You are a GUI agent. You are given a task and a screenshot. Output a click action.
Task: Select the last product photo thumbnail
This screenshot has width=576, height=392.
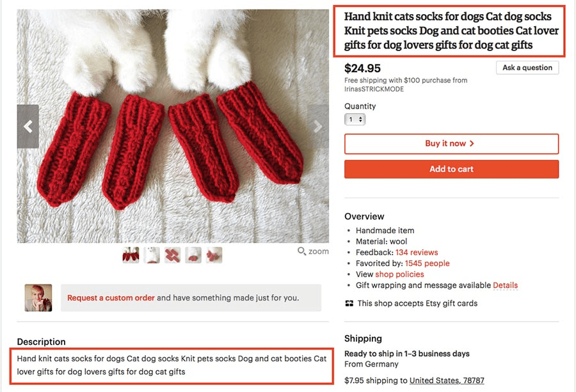pyautogui.click(x=214, y=255)
